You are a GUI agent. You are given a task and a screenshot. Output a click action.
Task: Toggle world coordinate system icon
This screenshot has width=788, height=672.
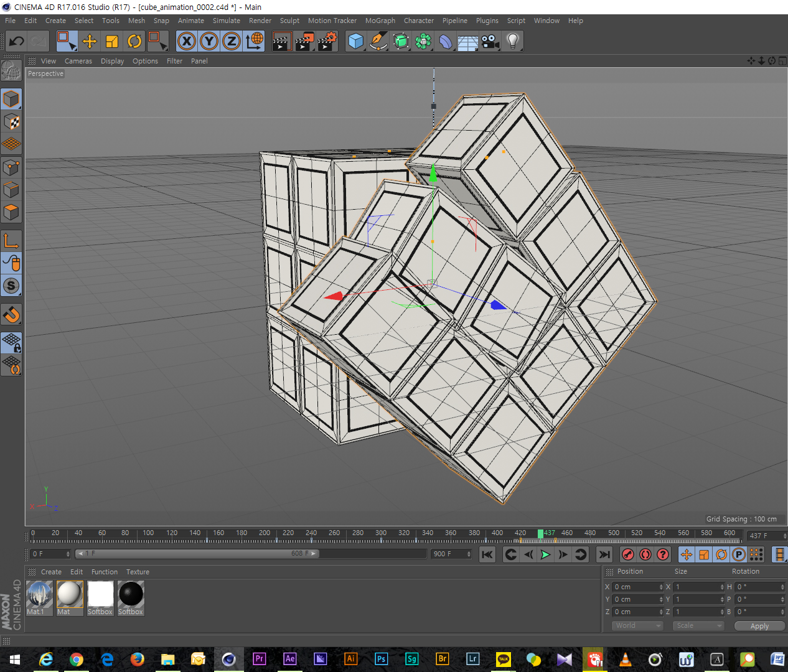255,42
